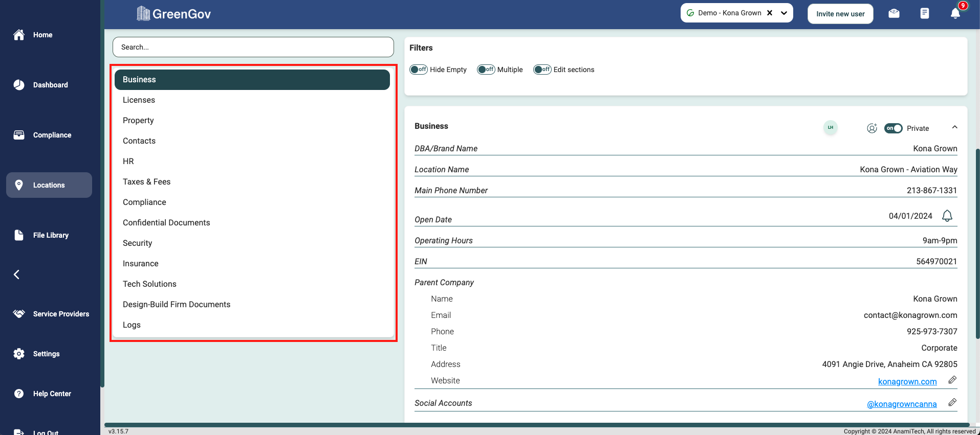This screenshot has height=435, width=980.
Task: Select the Locations pin icon
Action: 19,185
